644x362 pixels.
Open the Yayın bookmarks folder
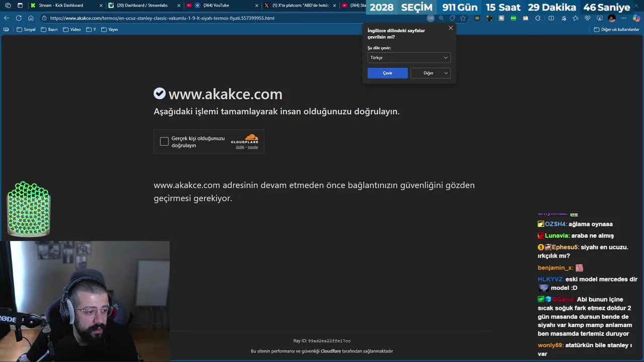click(x=110, y=30)
